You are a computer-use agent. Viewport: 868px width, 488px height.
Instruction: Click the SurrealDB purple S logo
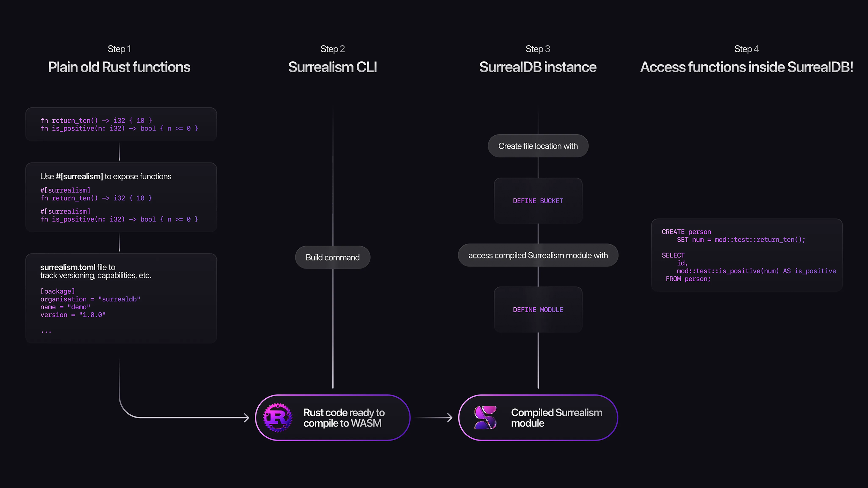tap(485, 418)
